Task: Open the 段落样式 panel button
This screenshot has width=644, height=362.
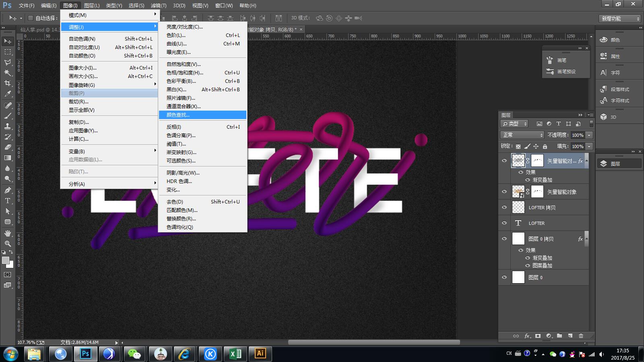Action: click(619, 89)
